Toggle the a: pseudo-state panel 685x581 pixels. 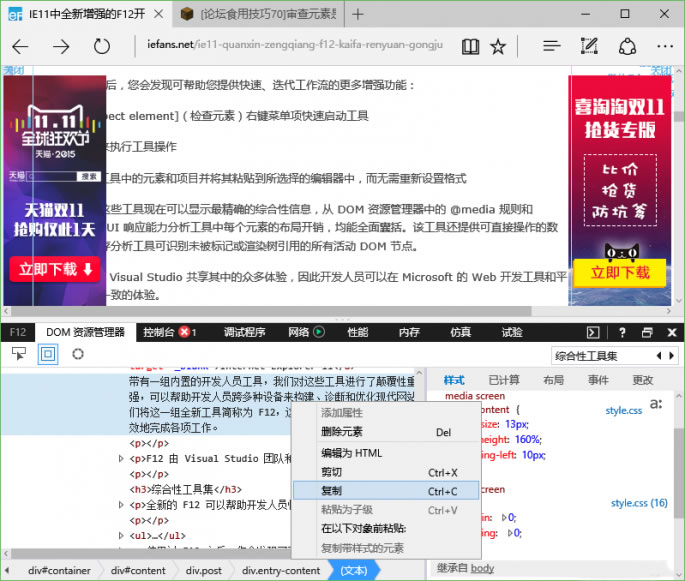click(656, 405)
